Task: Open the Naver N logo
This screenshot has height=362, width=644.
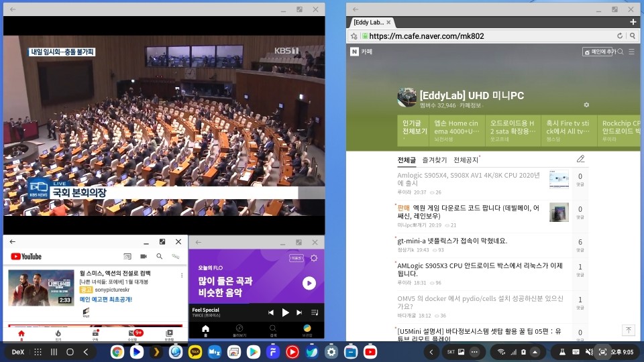Action: pos(354,52)
